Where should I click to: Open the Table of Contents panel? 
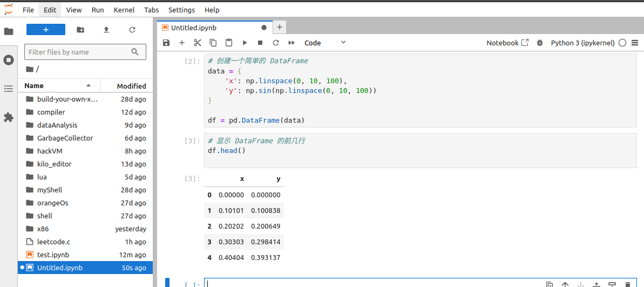(x=9, y=89)
